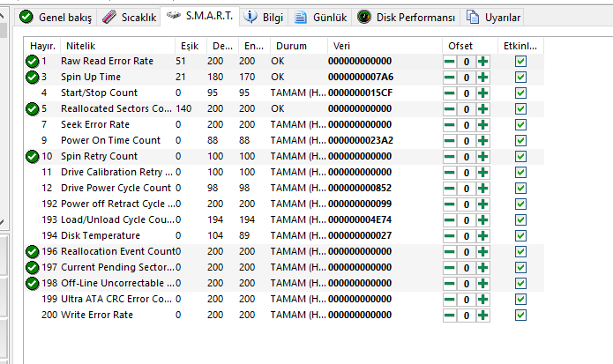Viewport: 613px width, 364px height.
Task: Select data value 0000000007A6
Action: [361, 78]
